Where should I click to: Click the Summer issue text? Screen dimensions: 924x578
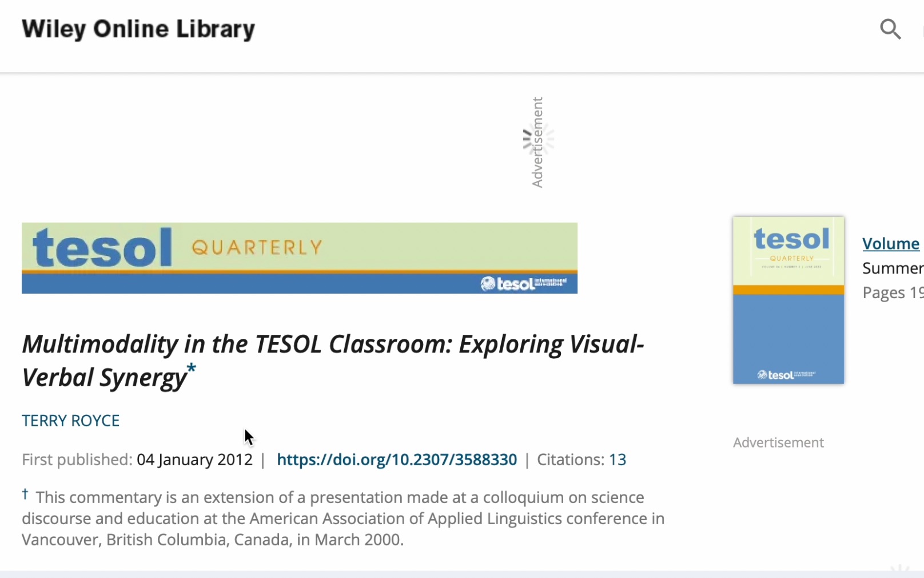pyautogui.click(x=892, y=268)
